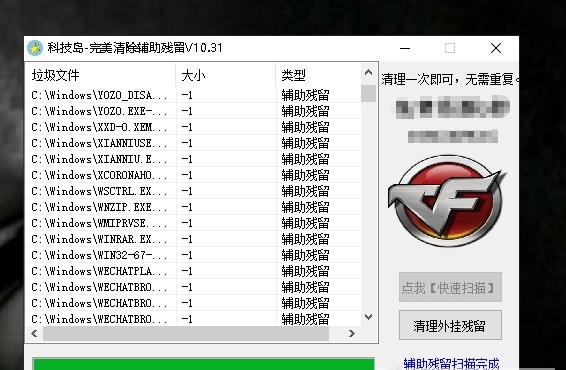
Task: Close the 科技岛 cleaner window
Action: (496, 48)
